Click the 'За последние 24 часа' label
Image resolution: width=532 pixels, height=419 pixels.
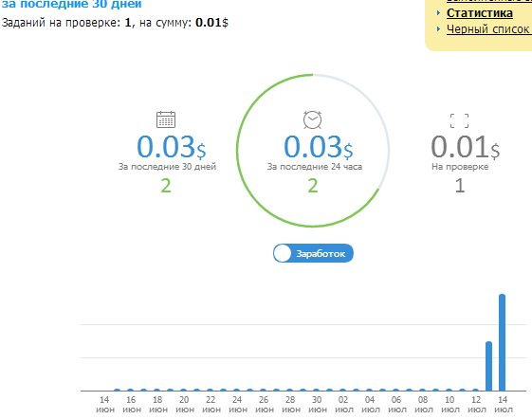315,167
